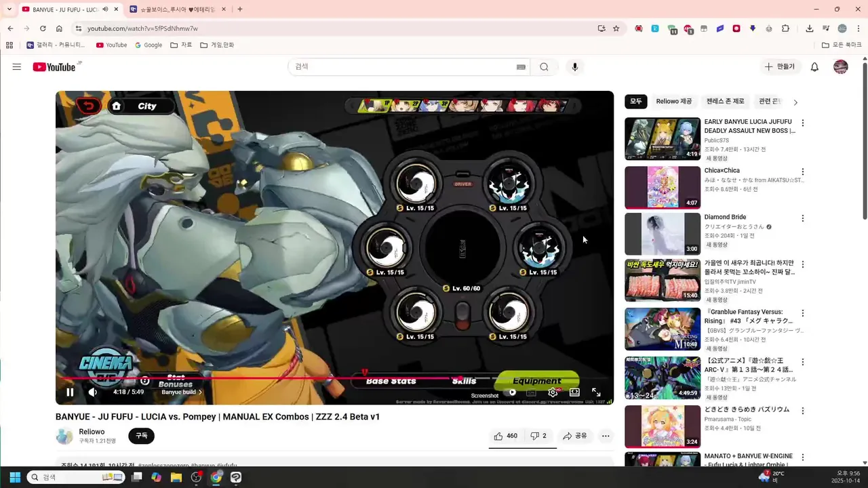
Task: Open the Banyue build chapter list
Action: [x=182, y=392]
